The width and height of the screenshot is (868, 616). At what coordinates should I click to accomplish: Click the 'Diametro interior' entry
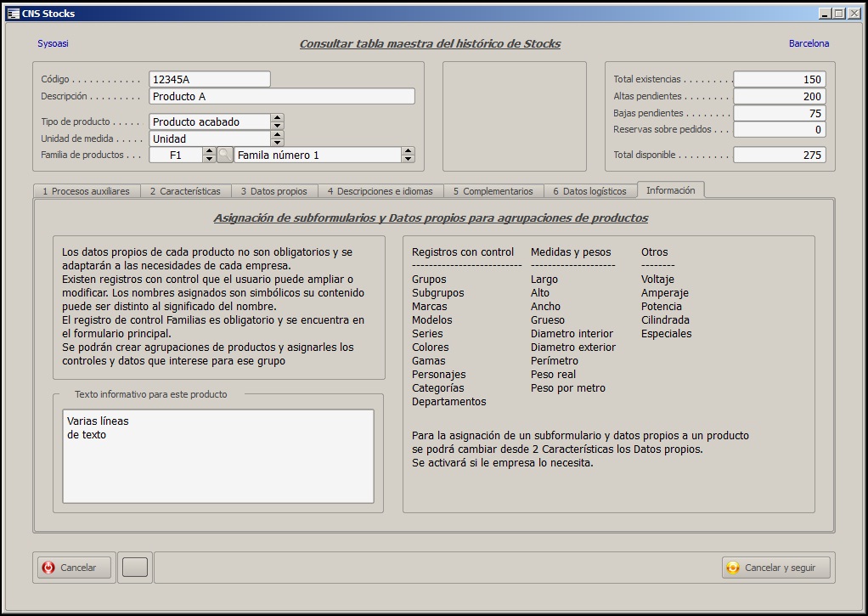(572, 333)
